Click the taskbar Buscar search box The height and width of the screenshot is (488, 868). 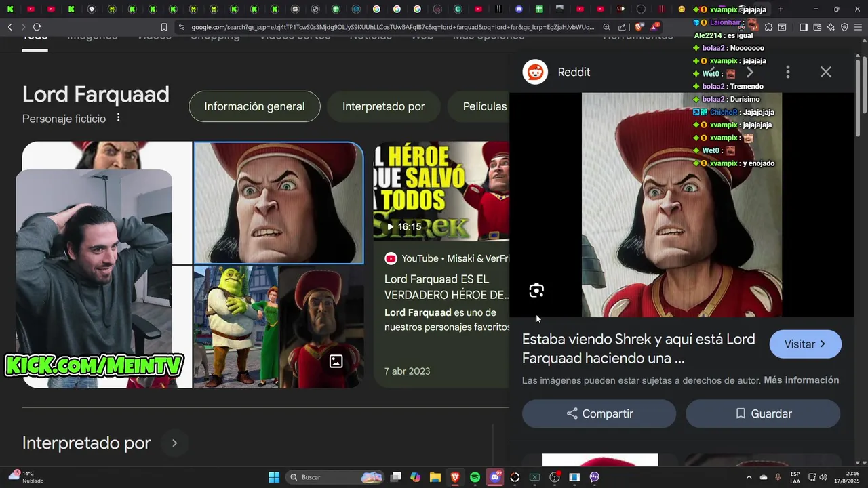coord(335,477)
